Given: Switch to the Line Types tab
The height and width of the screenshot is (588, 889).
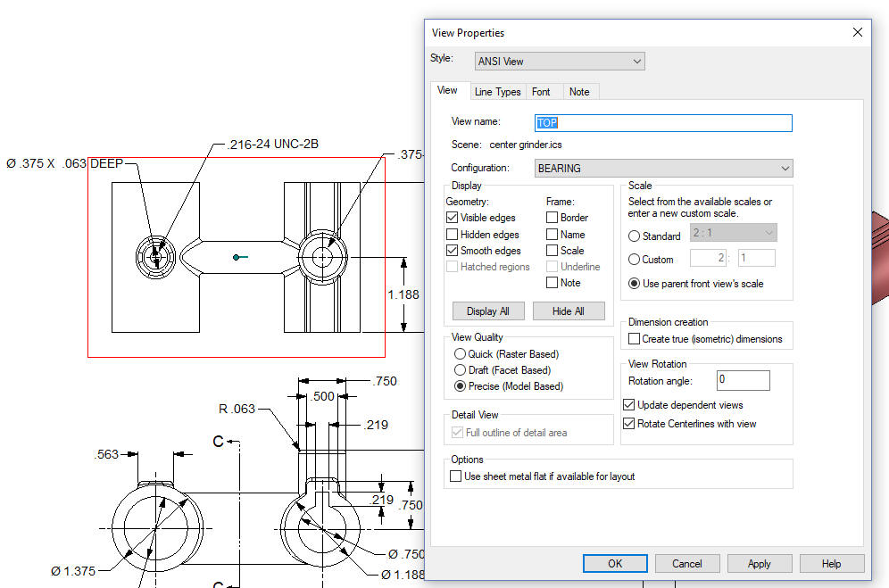Looking at the screenshot, I should 497,92.
